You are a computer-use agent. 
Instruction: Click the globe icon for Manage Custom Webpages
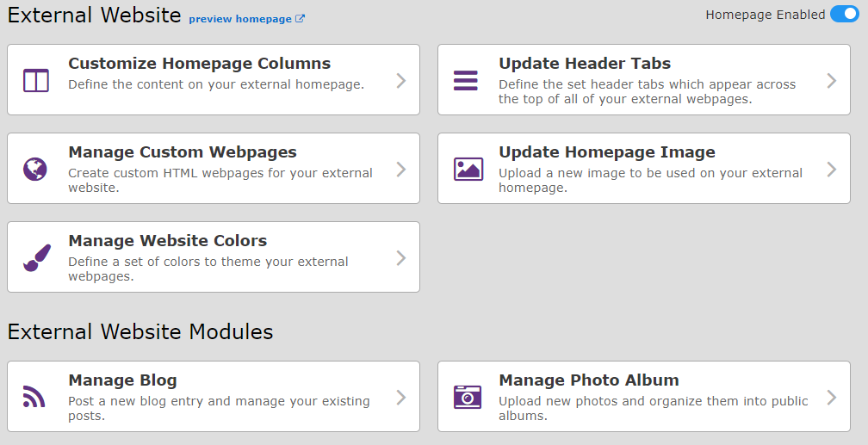pyautogui.click(x=34, y=169)
